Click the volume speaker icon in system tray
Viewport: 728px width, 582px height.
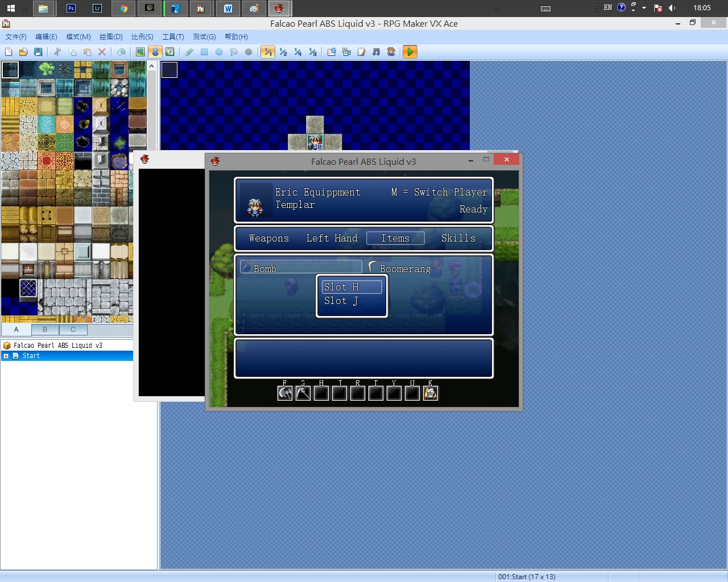point(672,8)
